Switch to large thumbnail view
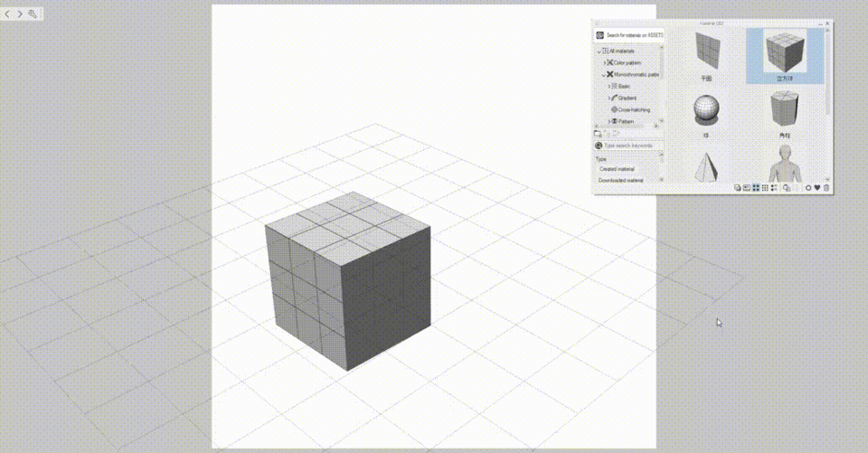Viewport: 868px width, 453px height. 756,188
